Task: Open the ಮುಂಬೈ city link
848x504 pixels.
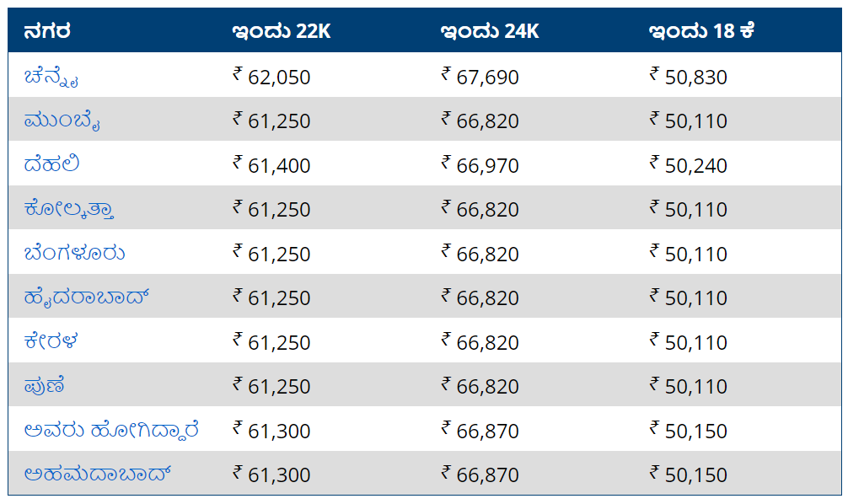Action: tap(62, 121)
